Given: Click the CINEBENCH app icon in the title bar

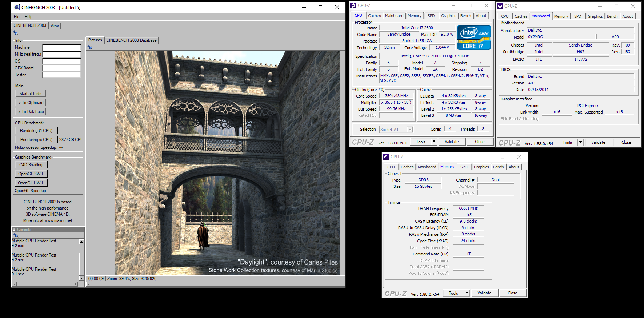Looking at the screenshot, I should [x=17, y=7].
